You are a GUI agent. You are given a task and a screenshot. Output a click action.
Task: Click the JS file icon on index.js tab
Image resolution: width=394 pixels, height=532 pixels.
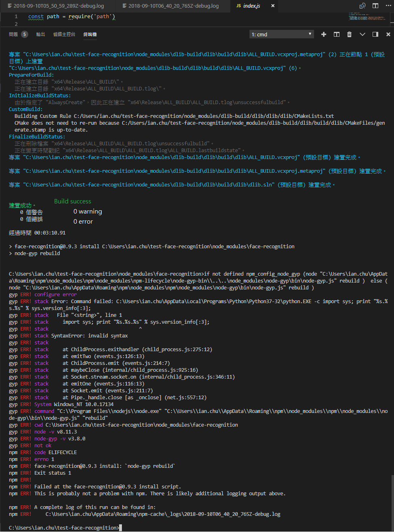tap(239, 6)
